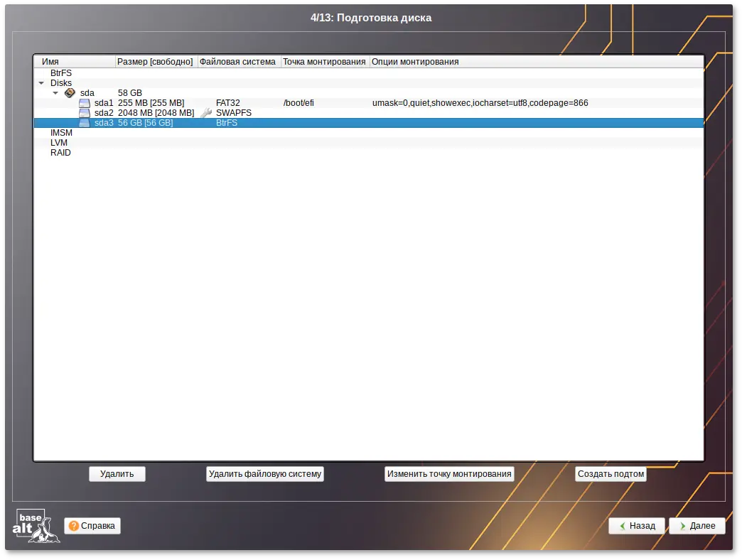Click the wrench icon beside SWAPFS
This screenshot has height=560, width=742.
click(x=206, y=113)
